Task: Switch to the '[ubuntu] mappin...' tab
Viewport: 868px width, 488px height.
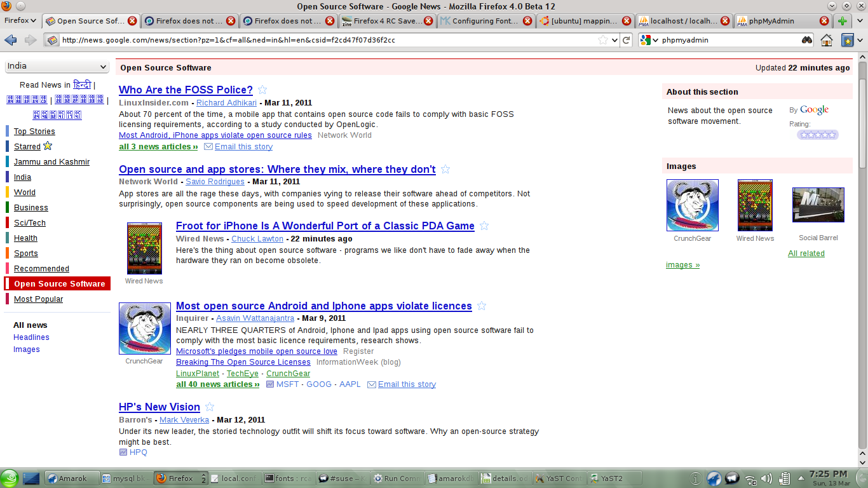Action: pos(585,21)
